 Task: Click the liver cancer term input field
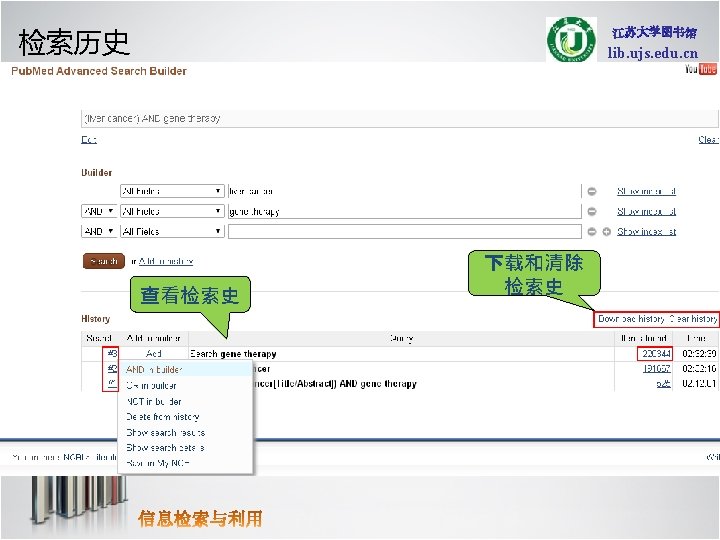[405, 191]
